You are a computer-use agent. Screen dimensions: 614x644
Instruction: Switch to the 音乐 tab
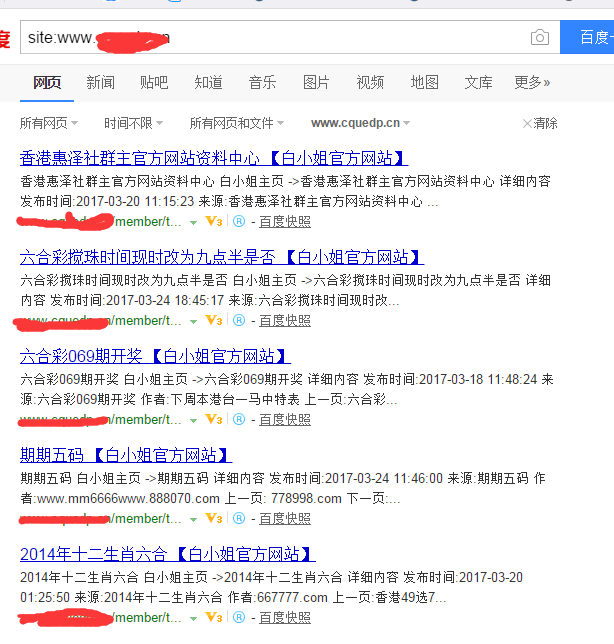pos(262,83)
